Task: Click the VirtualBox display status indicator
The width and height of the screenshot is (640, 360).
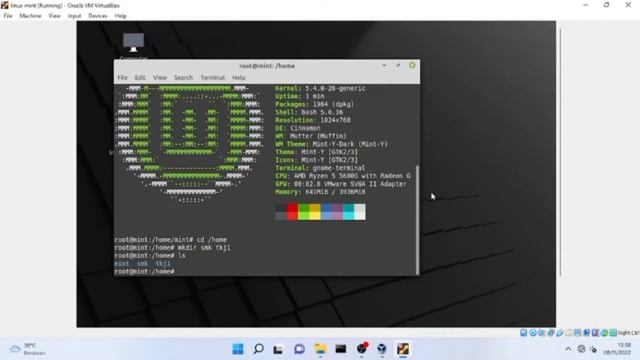Action: pos(578,333)
